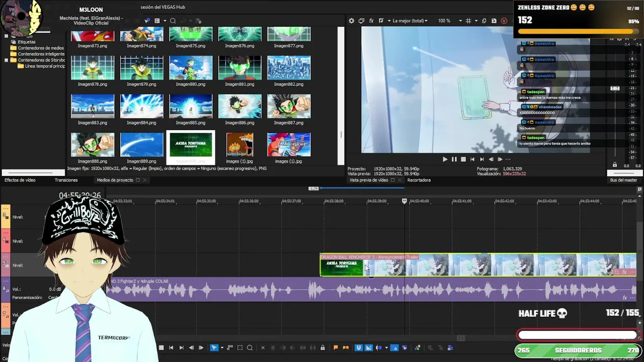Image resolution: width=644 pixels, height=362 pixels.
Task: Toggle quantize to frames icon
Action: pyautogui.click(x=368, y=347)
